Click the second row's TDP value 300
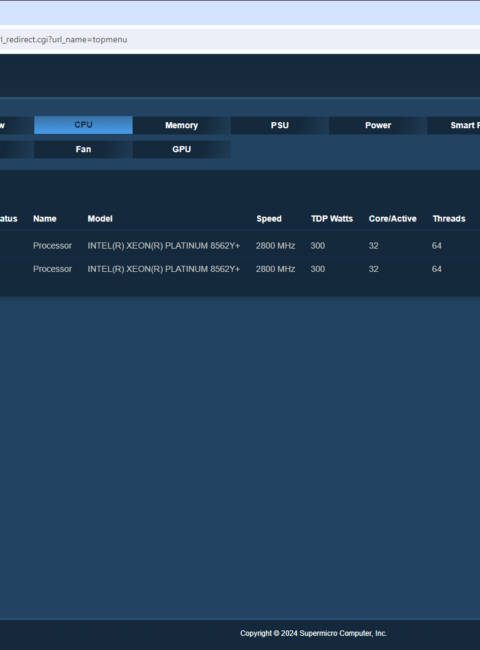The image size is (480, 650). (318, 269)
